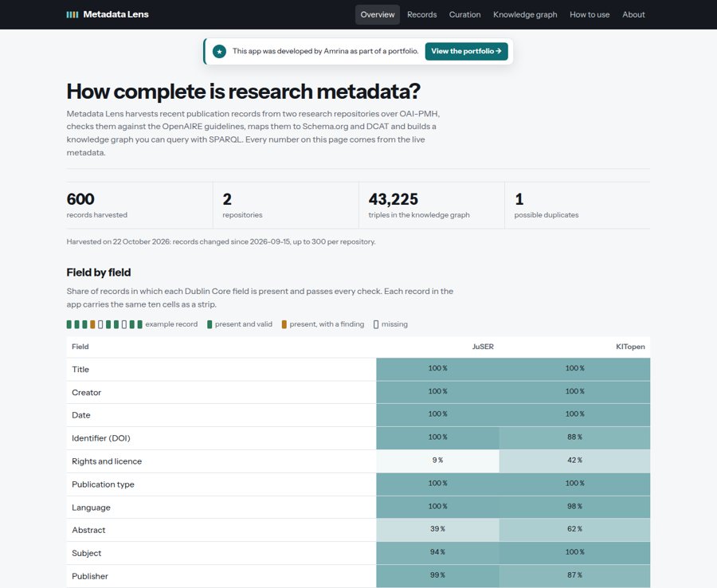
Task: Click the 42 % KITopen Rights and licence cell
Action: pos(574,461)
